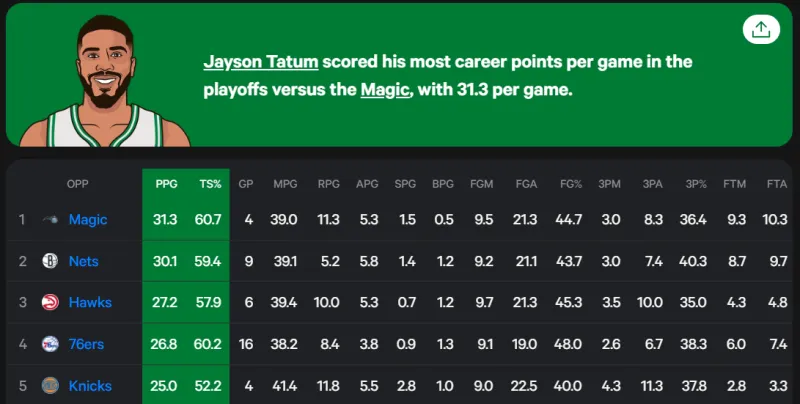800x404 pixels.
Task: Click the Knicks team logo icon
Action: click(51, 386)
